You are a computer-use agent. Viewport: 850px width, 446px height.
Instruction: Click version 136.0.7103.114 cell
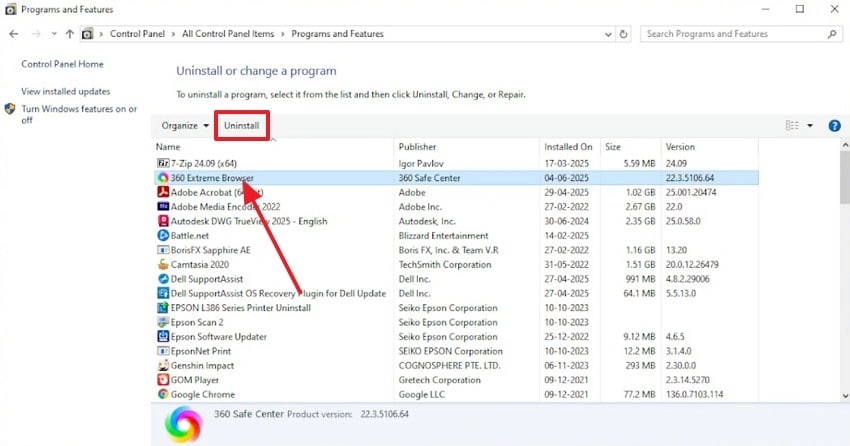pyautogui.click(x=694, y=395)
